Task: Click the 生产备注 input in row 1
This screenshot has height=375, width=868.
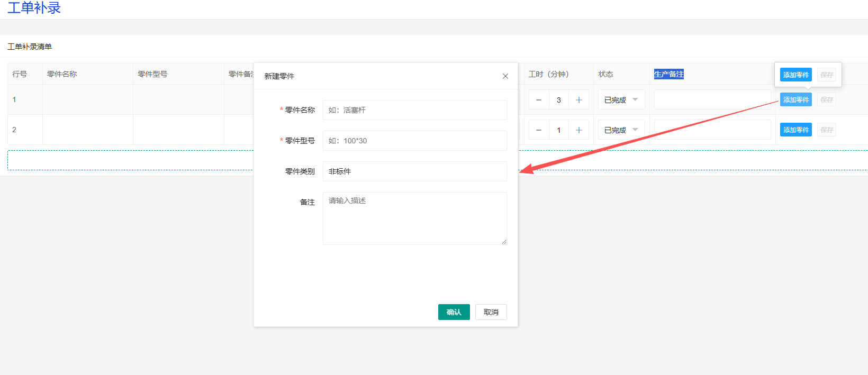Action: click(712, 100)
